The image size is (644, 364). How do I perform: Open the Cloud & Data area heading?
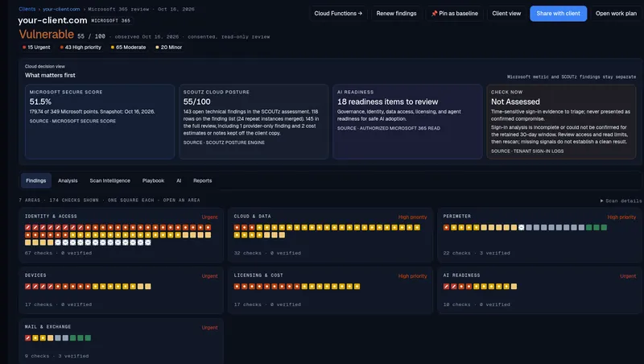point(252,216)
